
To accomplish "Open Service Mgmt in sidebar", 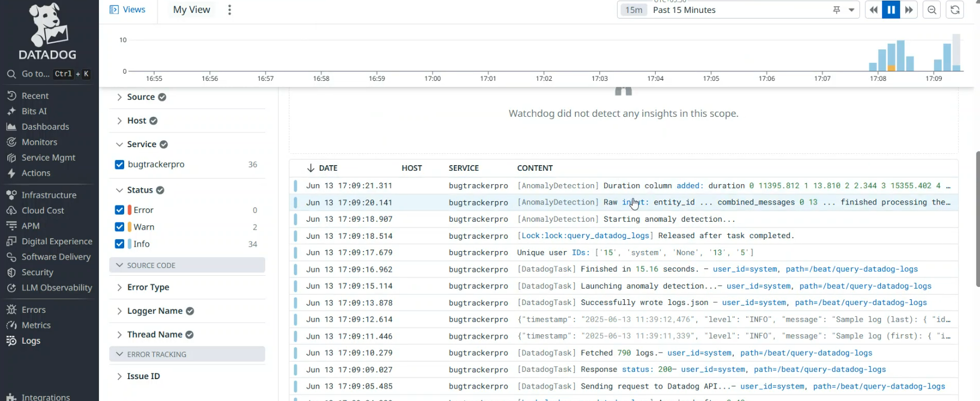I will point(48,158).
